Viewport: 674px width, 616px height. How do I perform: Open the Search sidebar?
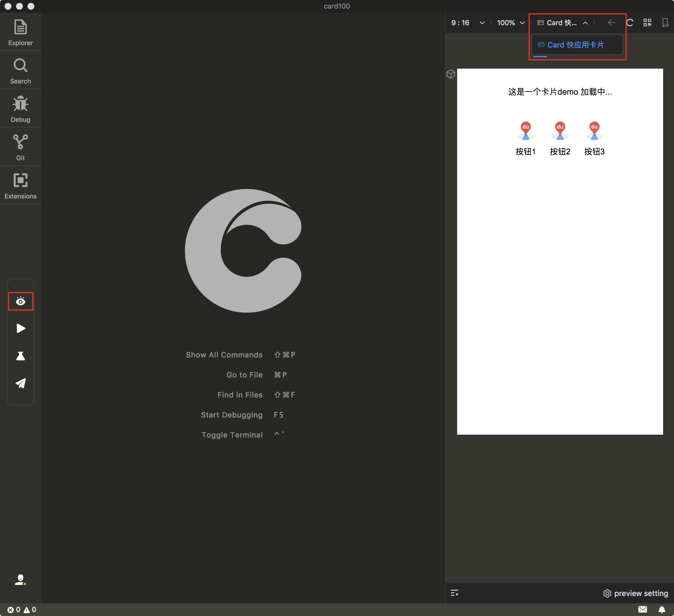[x=20, y=71]
